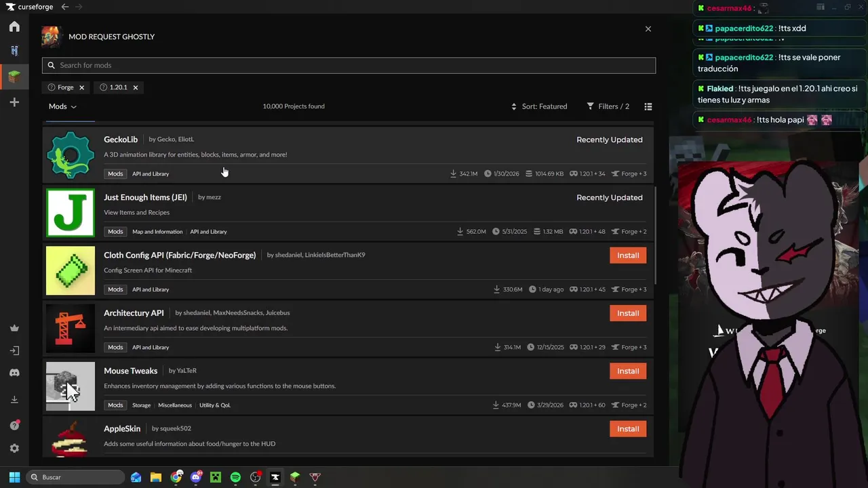This screenshot has height=488, width=868.
Task: Click Utility & QoL tag on Mouse Tweaks
Action: pyautogui.click(x=215, y=405)
